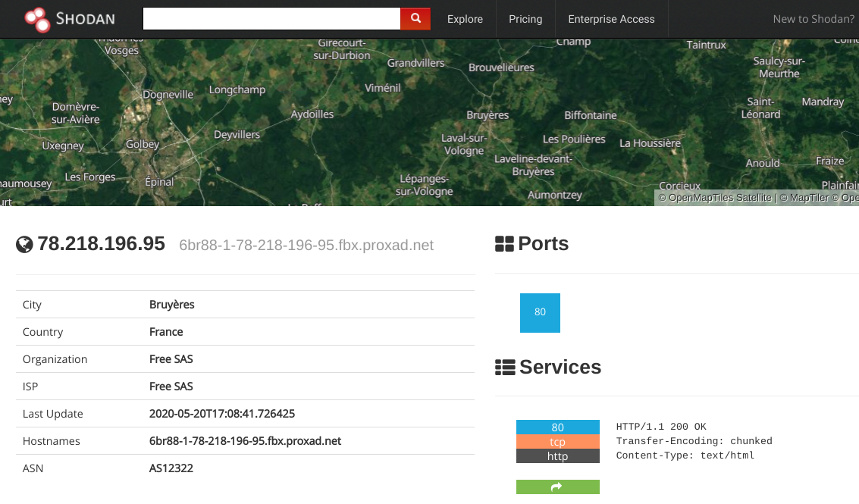The image size is (859, 504).
Task: Click the ISP row label
Action: tap(30, 387)
